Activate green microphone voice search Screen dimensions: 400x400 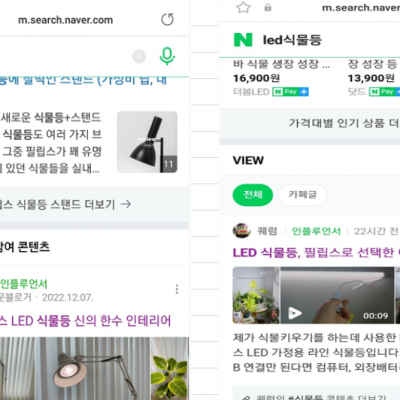point(167,56)
